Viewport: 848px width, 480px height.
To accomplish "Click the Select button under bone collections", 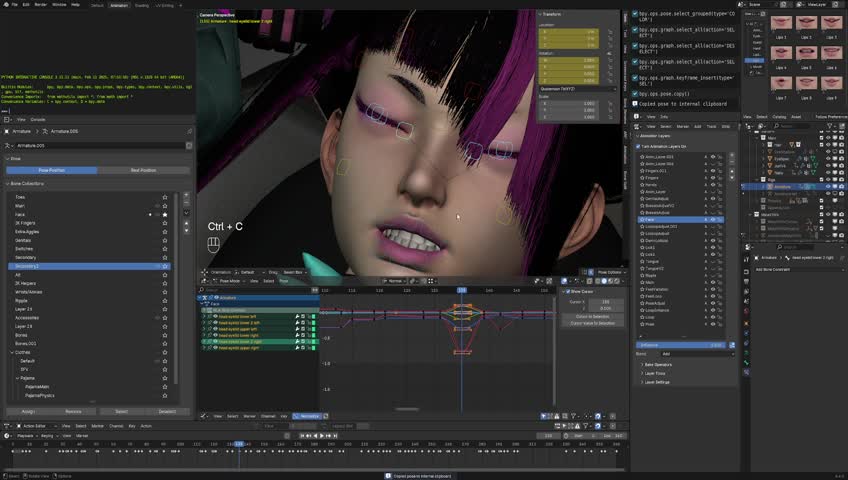I will (122, 412).
